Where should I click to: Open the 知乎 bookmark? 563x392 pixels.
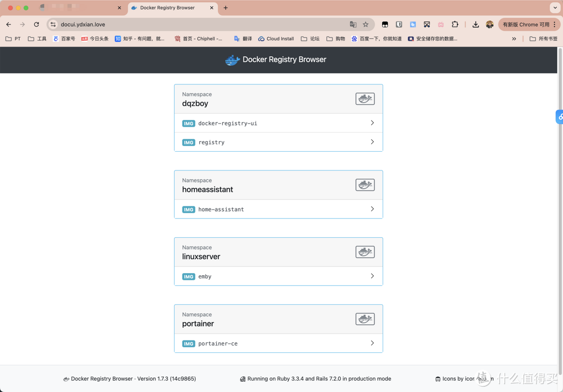point(139,39)
